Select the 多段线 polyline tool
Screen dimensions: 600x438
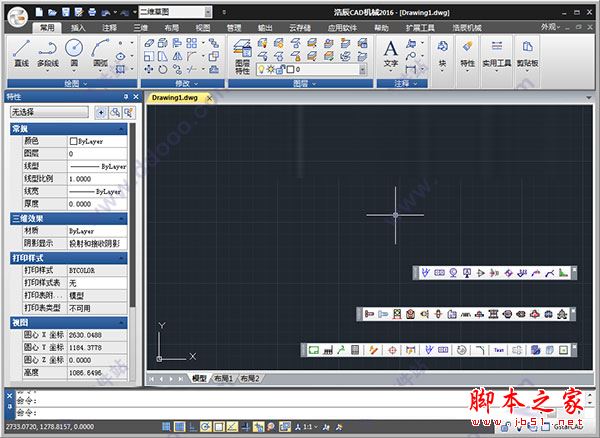(48, 54)
